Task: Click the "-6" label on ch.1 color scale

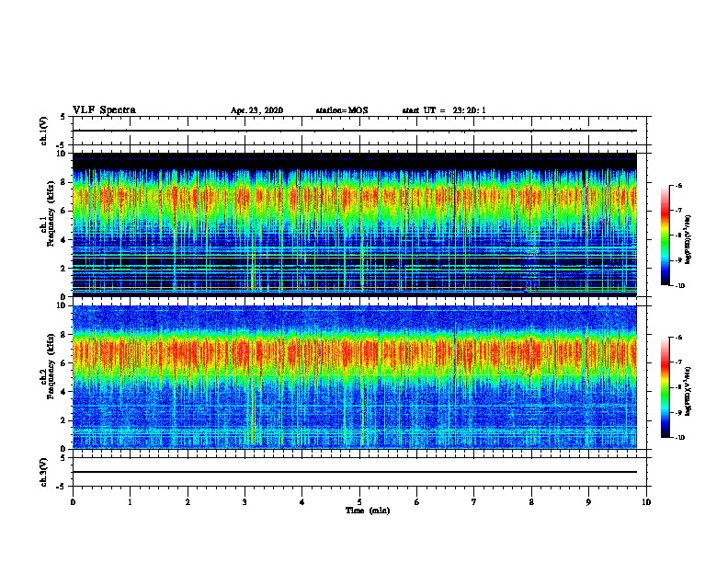Action: (x=678, y=185)
